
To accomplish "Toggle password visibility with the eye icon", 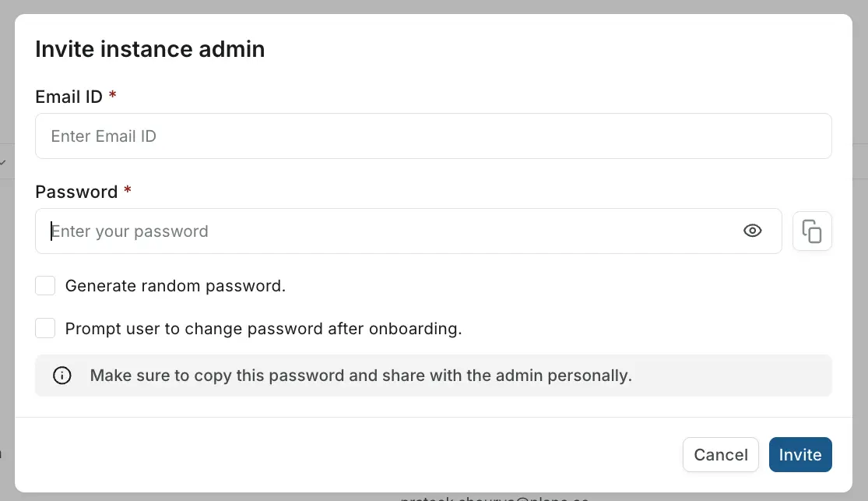I will point(752,231).
